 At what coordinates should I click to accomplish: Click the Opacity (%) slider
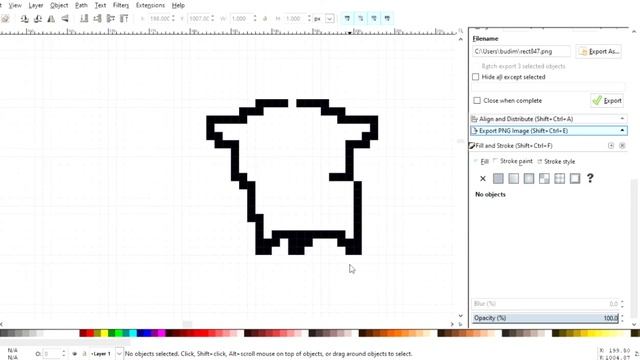(x=545, y=318)
